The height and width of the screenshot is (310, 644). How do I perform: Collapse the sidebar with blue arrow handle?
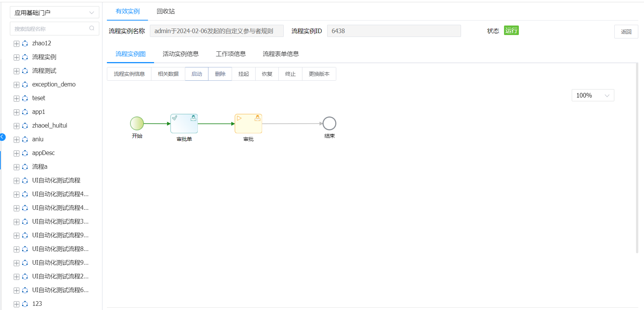tap(2, 137)
